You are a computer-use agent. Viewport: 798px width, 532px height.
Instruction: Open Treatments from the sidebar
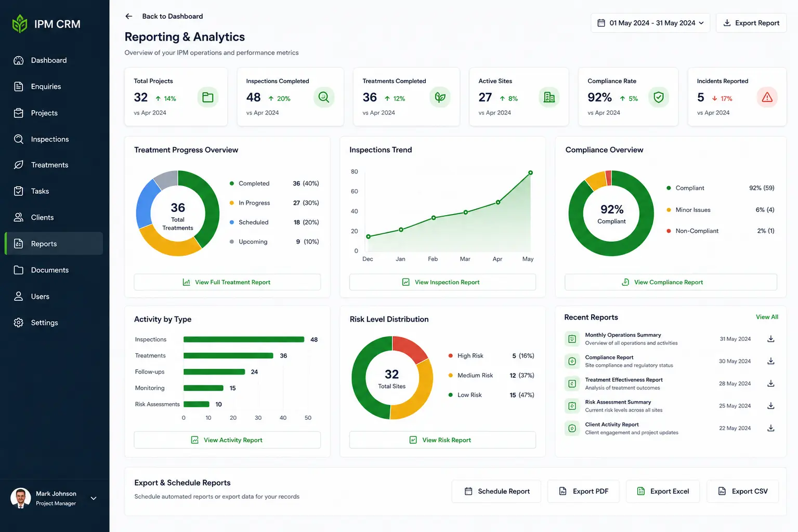pyautogui.click(x=54, y=165)
